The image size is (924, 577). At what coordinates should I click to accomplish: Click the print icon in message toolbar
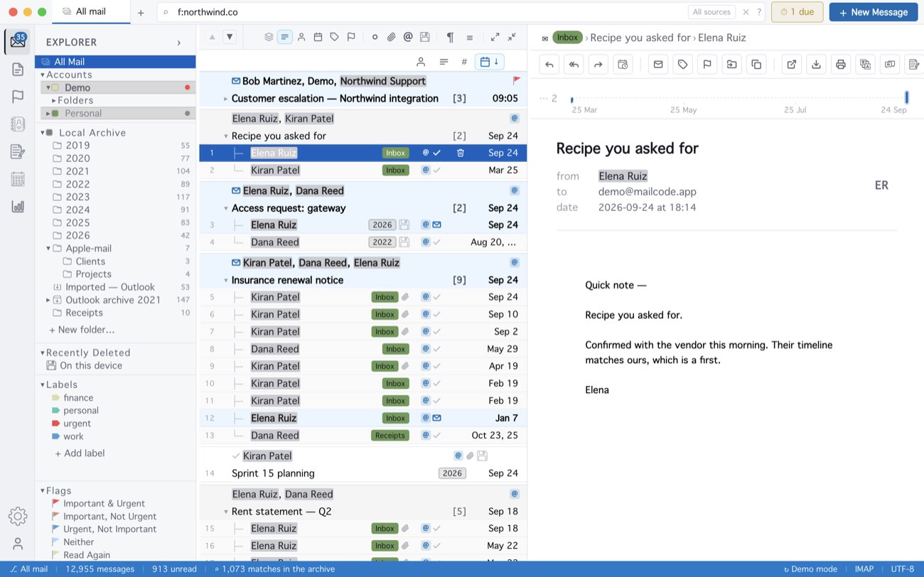pos(841,65)
